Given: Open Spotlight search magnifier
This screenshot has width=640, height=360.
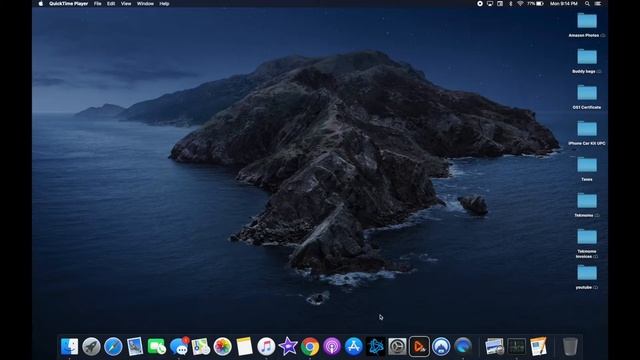Looking at the screenshot, I should (587, 4).
